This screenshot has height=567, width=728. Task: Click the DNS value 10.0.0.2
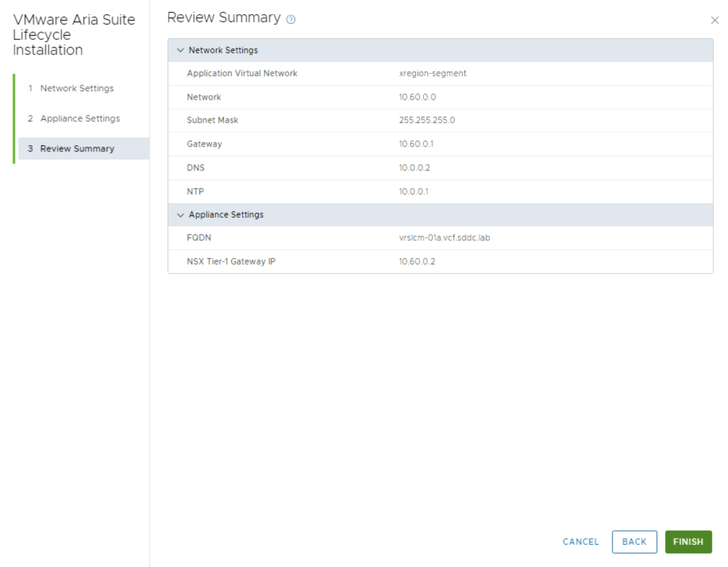click(414, 168)
